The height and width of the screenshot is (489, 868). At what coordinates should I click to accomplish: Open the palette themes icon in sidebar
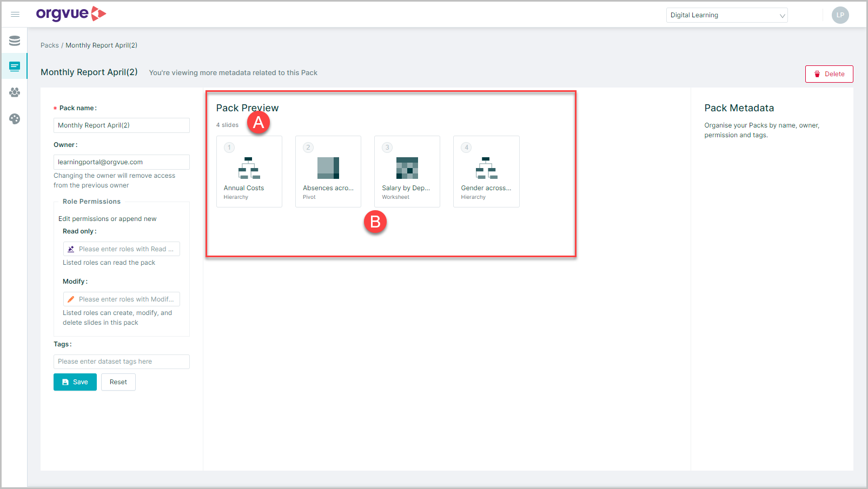(x=15, y=118)
